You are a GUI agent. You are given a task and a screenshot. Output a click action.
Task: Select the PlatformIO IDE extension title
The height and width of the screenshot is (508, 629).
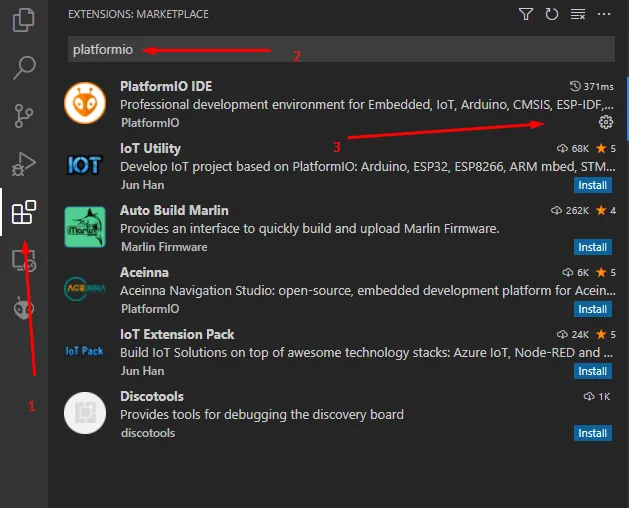[x=166, y=86]
